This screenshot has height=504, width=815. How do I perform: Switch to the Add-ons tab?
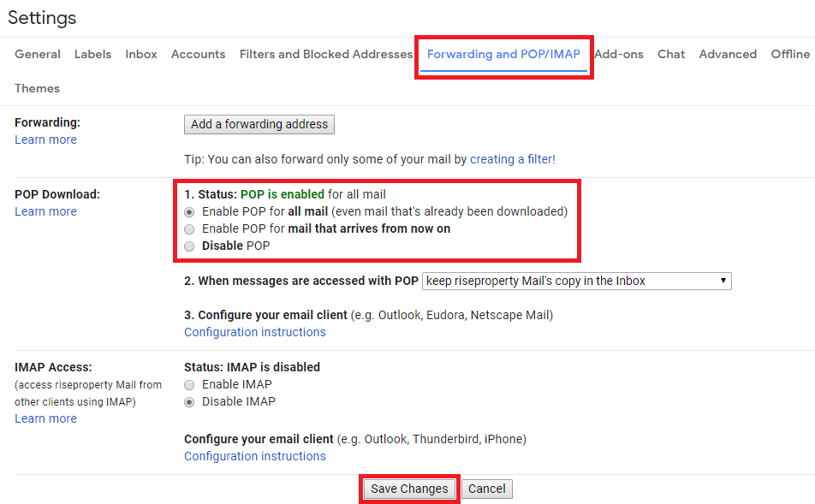(619, 54)
